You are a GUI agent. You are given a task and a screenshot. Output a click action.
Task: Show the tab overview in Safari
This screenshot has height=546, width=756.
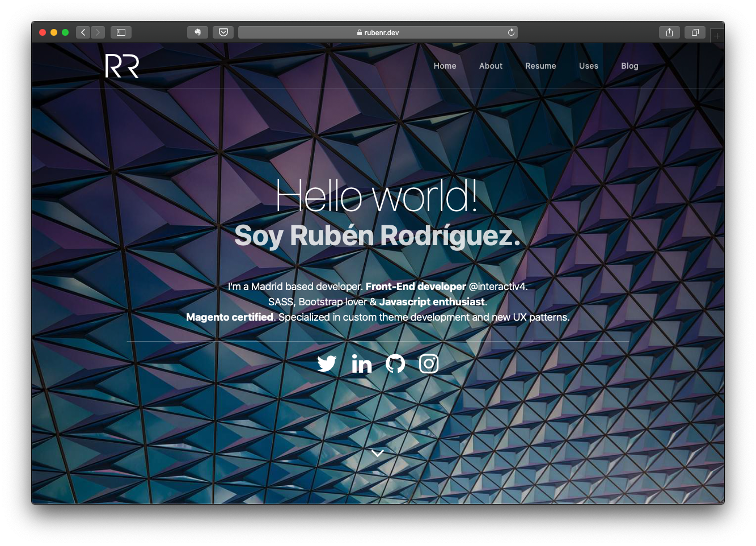(695, 32)
